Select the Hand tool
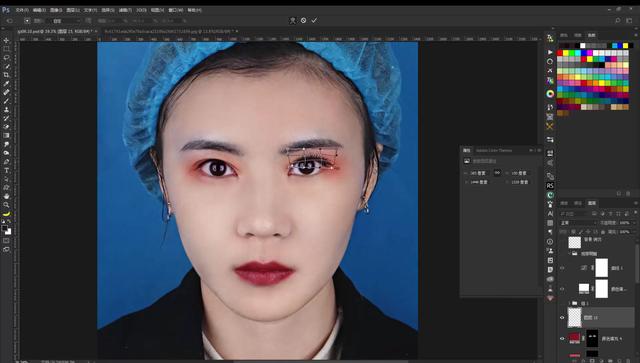The image size is (640, 363). click(x=6, y=196)
